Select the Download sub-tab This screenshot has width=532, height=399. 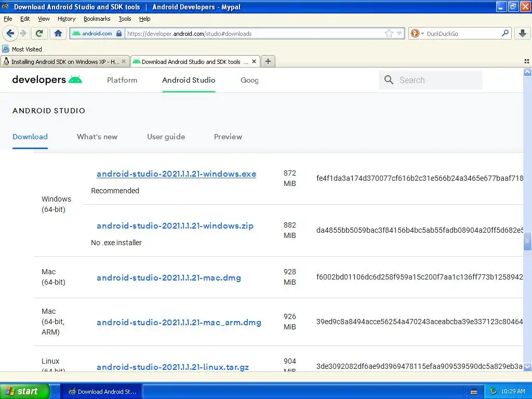coord(30,137)
